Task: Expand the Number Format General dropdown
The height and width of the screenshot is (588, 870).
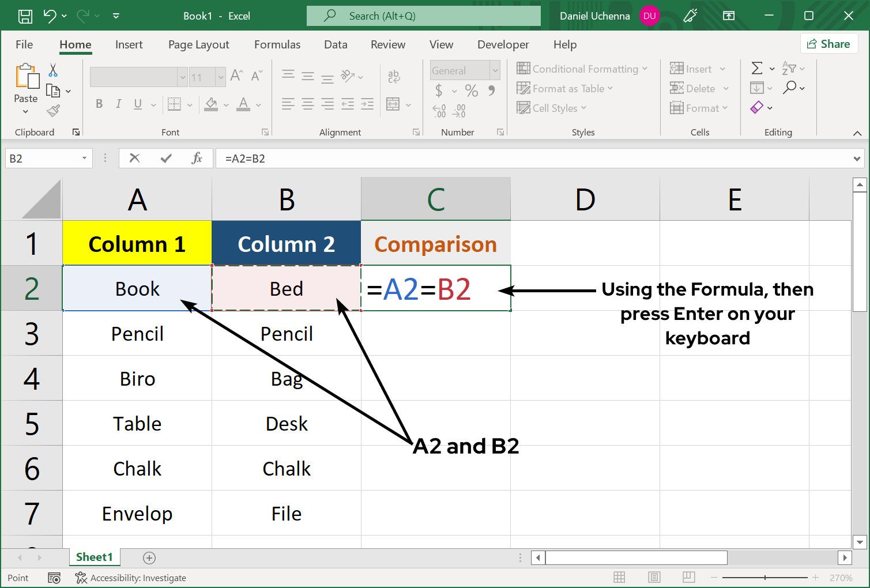Action: point(495,71)
